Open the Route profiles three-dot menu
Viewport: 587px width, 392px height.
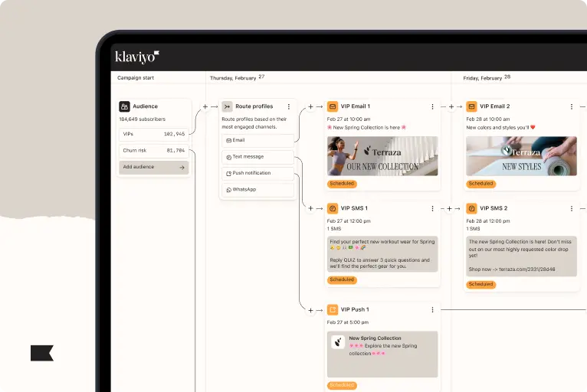click(x=289, y=106)
